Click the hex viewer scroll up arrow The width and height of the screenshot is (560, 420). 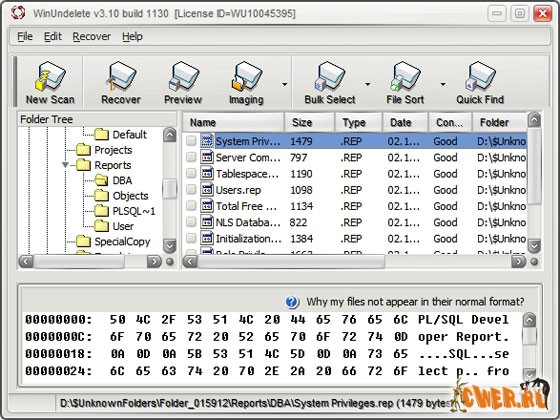pyautogui.click(x=529, y=320)
